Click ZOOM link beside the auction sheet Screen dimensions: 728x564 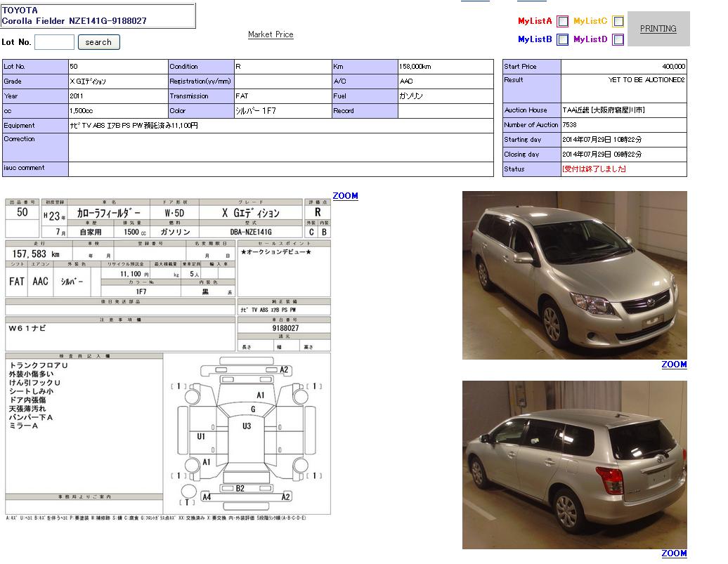345,196
